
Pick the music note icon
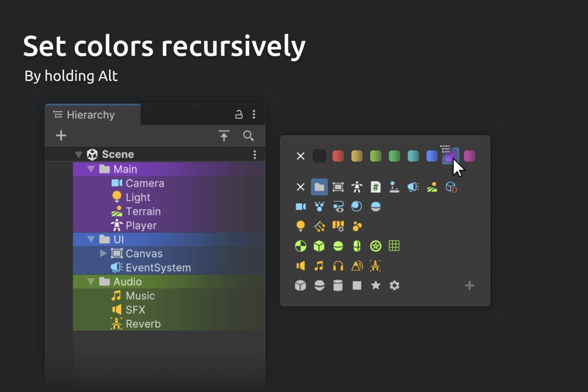[x=319, y=266]
